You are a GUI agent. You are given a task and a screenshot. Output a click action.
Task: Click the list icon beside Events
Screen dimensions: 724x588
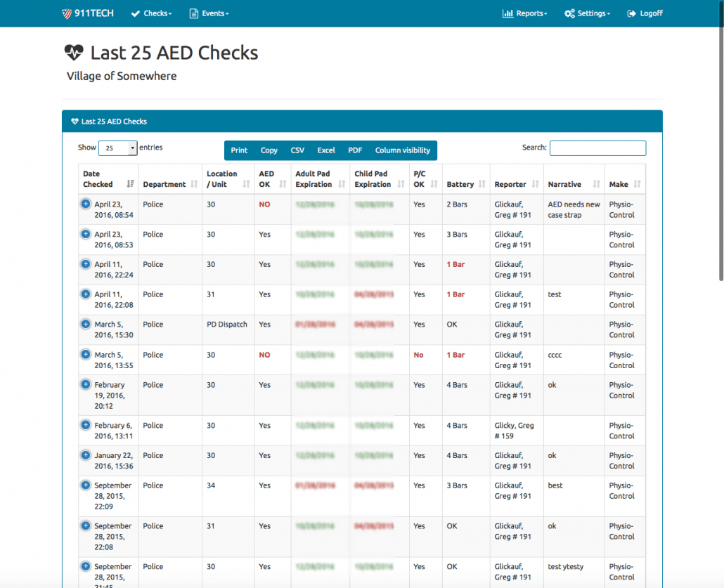191,13
